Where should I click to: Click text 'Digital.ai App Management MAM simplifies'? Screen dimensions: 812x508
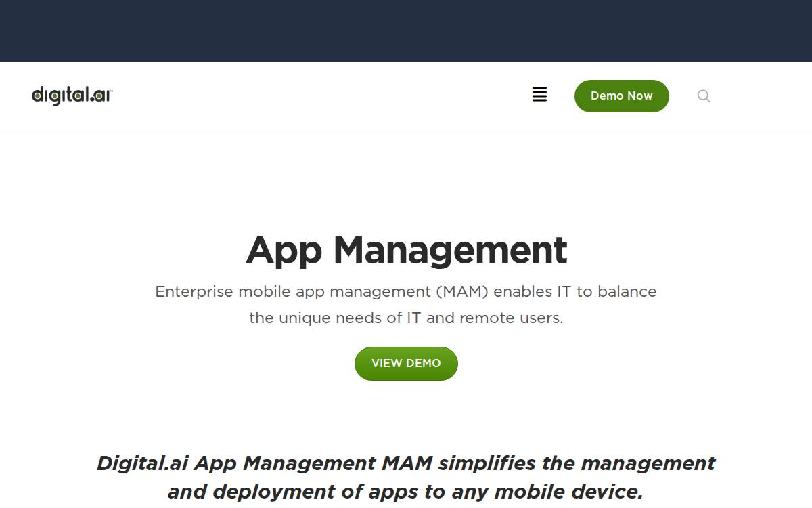click(317, 463)
